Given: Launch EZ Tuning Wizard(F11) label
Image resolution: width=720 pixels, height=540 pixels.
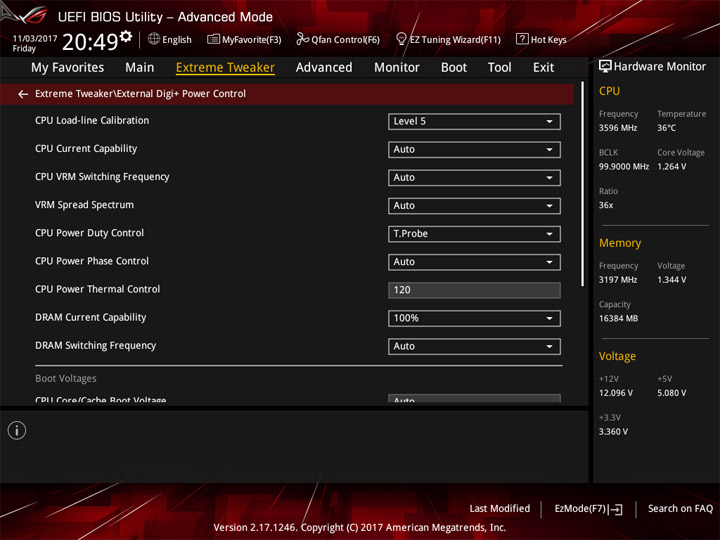Looking at the screenshot, I should click(x=455, y=40).
